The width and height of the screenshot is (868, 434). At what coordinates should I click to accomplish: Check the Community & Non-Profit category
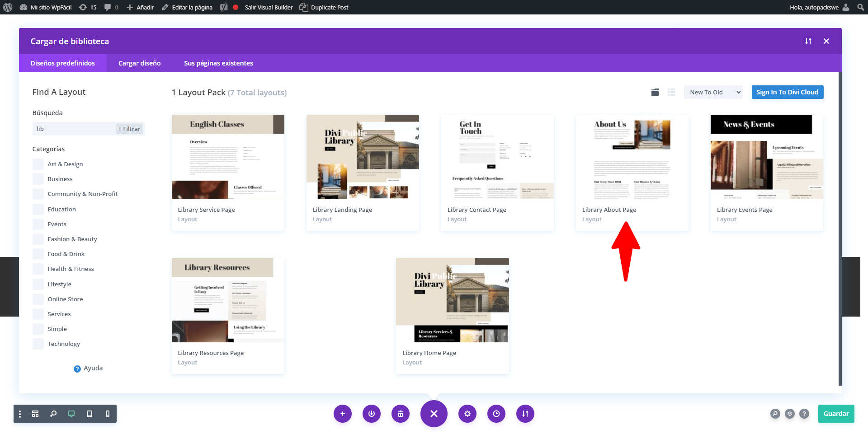tap(38, 194)
